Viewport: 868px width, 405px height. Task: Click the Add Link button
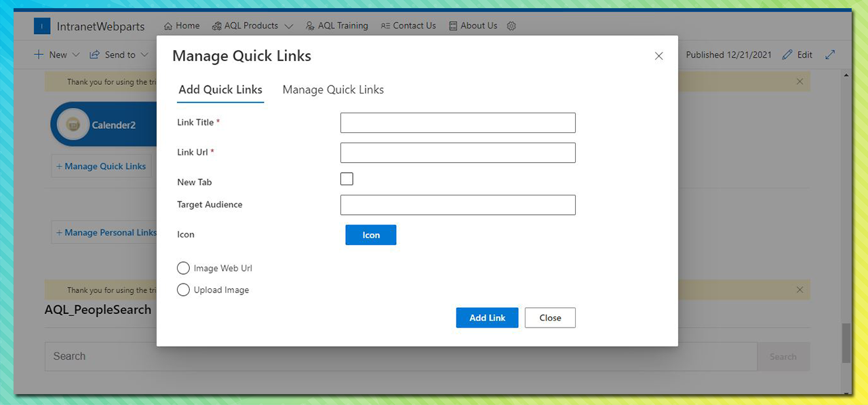click(487, 317)
